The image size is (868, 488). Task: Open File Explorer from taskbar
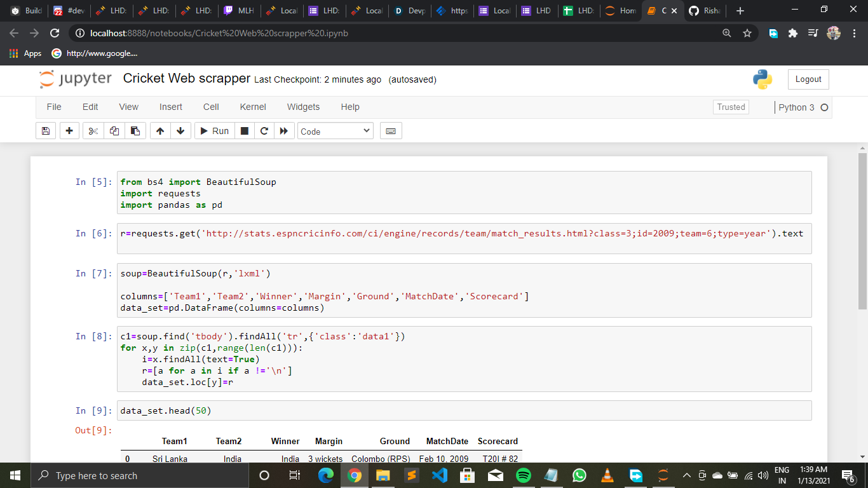pyautogui.click(x=383, y=475)
